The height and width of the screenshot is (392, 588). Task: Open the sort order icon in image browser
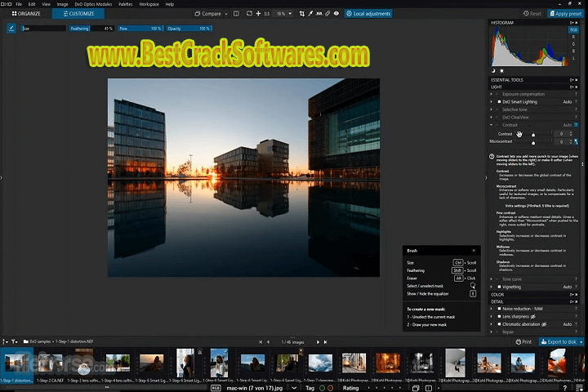[5, 341]
